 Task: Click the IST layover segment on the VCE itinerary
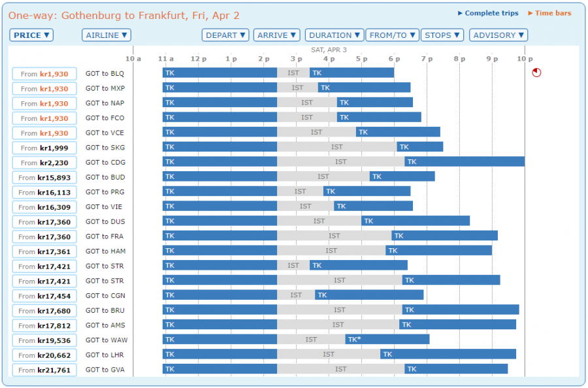[316, 132]
